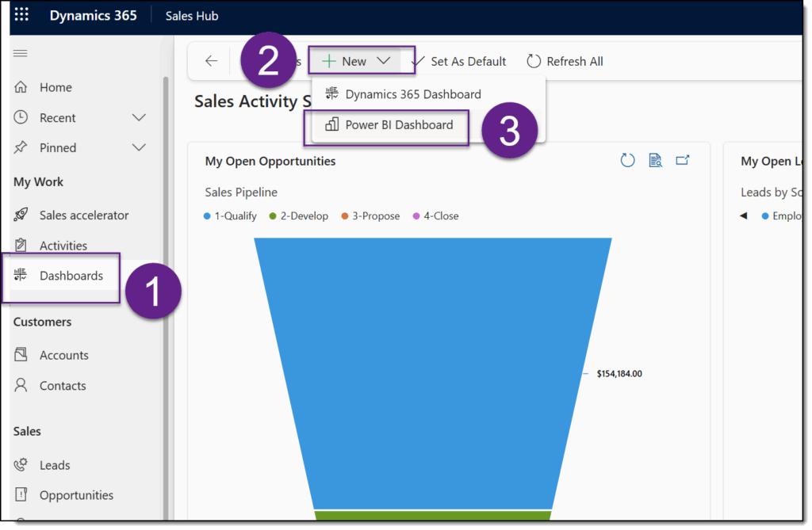Collapse the site map navigation pane
This screenshot has width=812, height=530.
point(21,52)
